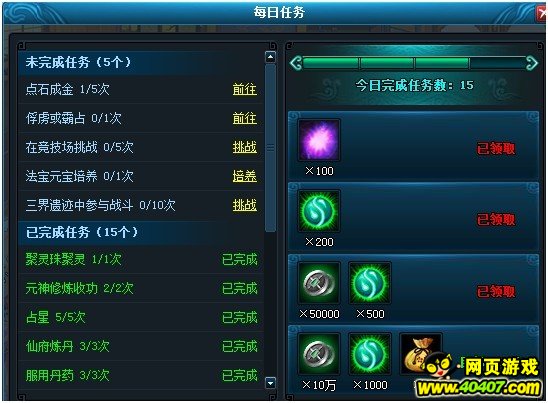Click the silver coin icon ×10万

[319, 354]
